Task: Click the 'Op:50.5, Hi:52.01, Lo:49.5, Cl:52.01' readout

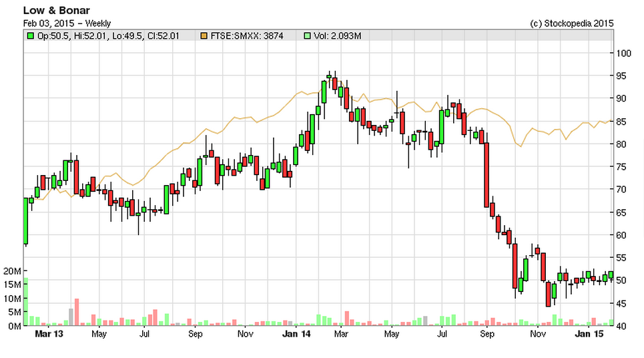Action: pos(108,36)
